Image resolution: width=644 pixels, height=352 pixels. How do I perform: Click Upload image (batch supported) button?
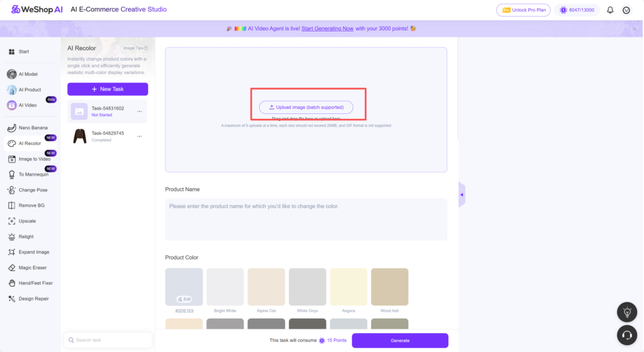(306, 107)
